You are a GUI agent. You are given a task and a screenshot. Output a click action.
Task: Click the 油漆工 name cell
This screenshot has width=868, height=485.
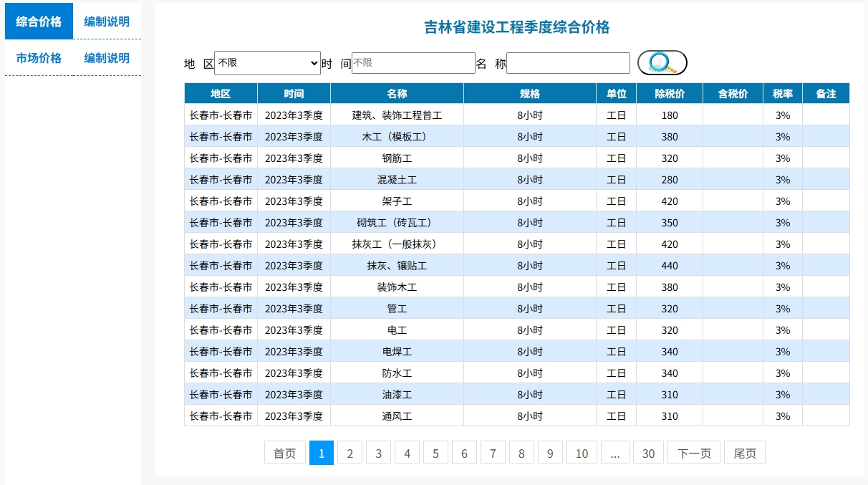397,395
